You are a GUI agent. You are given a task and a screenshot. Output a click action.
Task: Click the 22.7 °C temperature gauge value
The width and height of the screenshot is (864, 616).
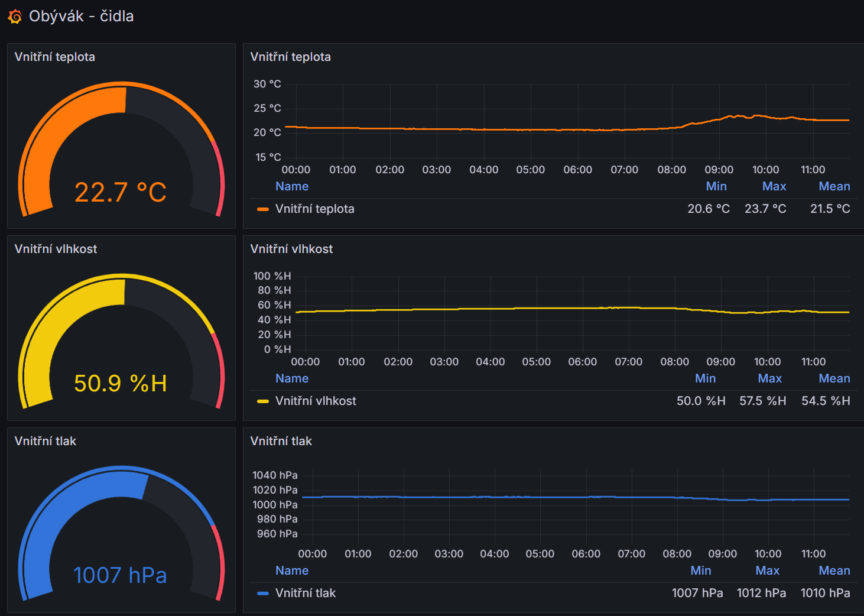pos(121,192)
